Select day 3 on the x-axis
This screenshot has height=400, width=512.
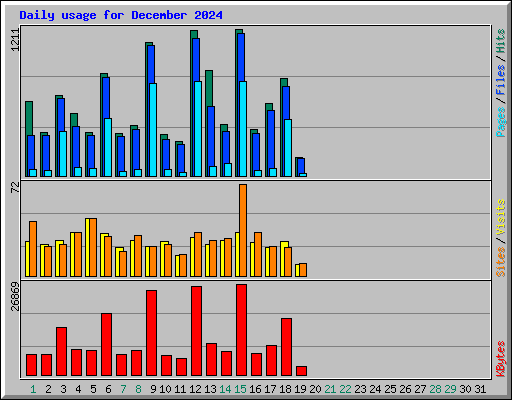(x=63, y=389)
